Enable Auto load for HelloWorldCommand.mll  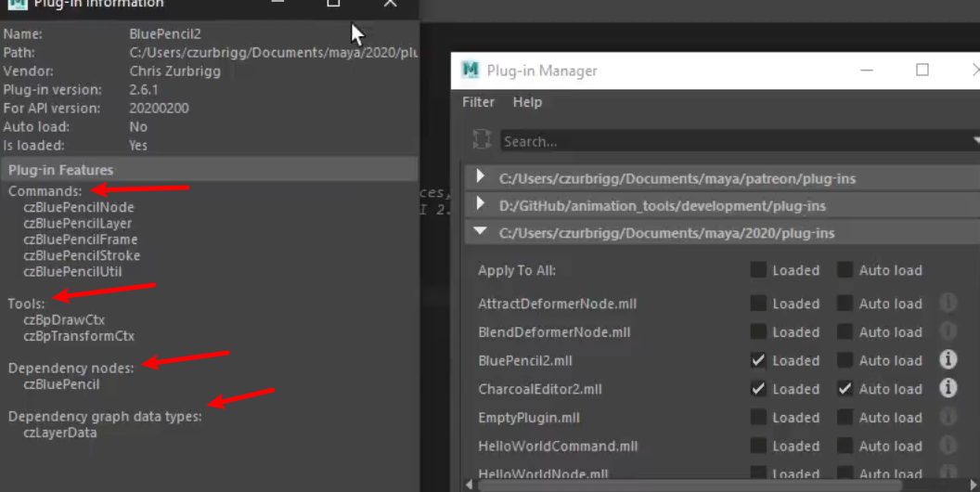845,446
